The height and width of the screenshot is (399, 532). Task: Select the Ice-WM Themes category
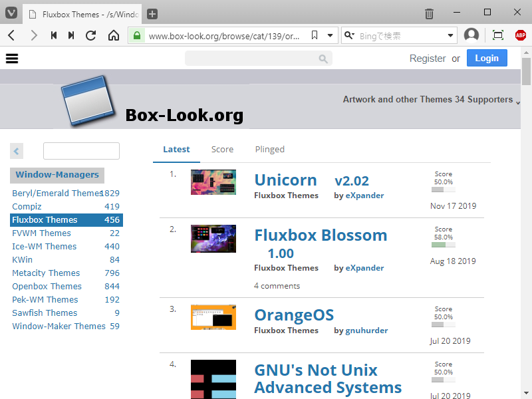coord(66,246)
